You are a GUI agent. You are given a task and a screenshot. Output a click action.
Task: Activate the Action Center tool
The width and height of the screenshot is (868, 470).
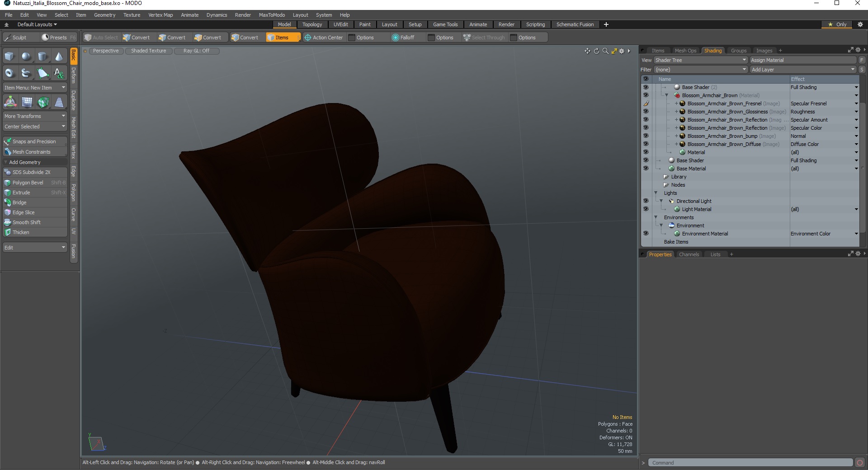point(324,38)
